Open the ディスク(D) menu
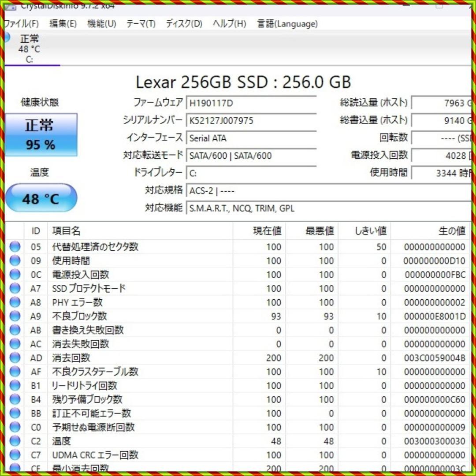 (184, 24)
